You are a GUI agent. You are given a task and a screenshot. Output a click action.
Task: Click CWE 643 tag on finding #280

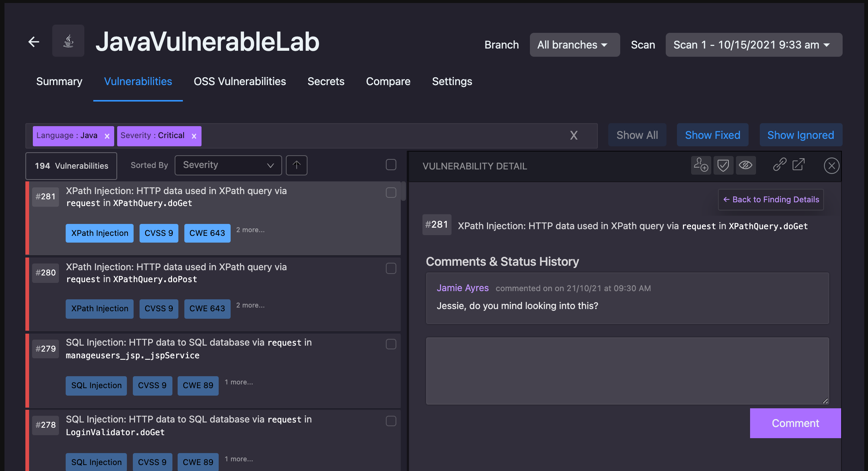(207, 309)
